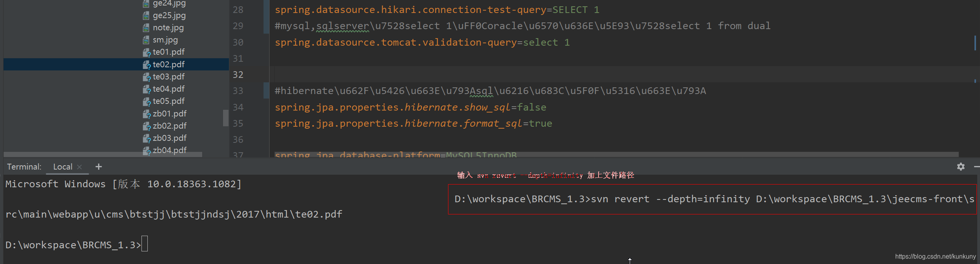Click the te02.pdf path line in terminal
The height and width of the screenshot is (264, 980).
(x=174, y=214)
